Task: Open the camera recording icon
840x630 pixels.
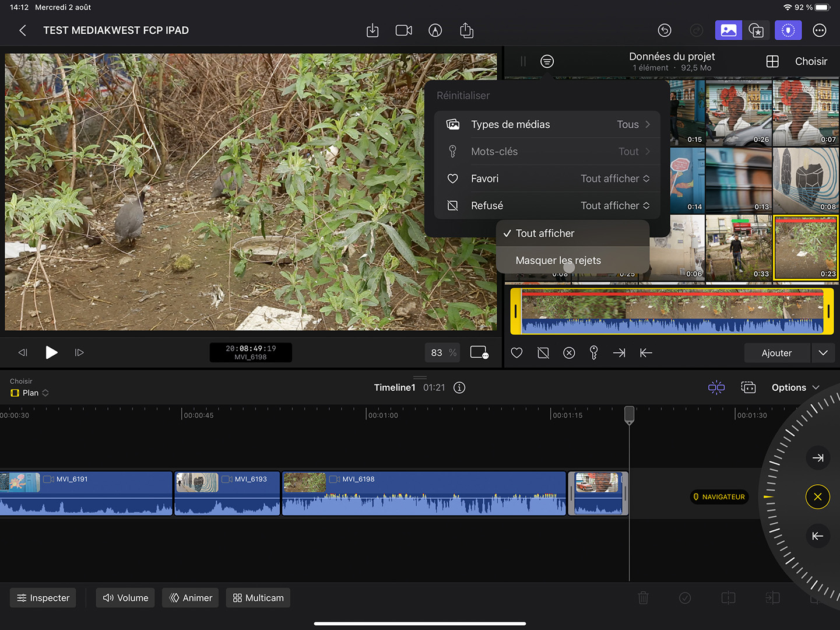Action: pos(403,30)
